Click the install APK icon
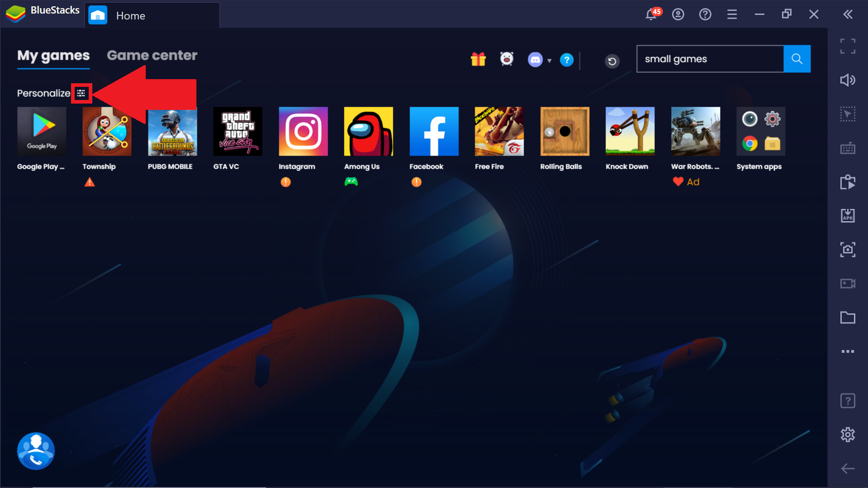 tap(848, 216)
